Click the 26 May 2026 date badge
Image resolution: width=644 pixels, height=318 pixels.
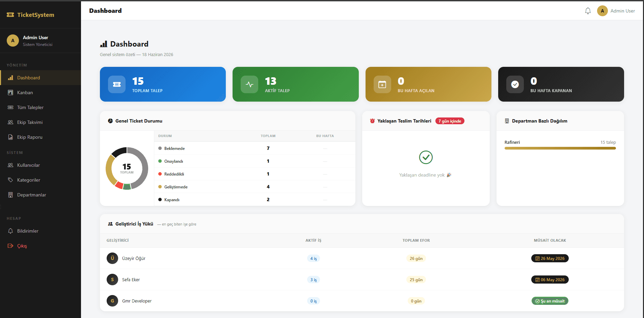coord(550,258)
